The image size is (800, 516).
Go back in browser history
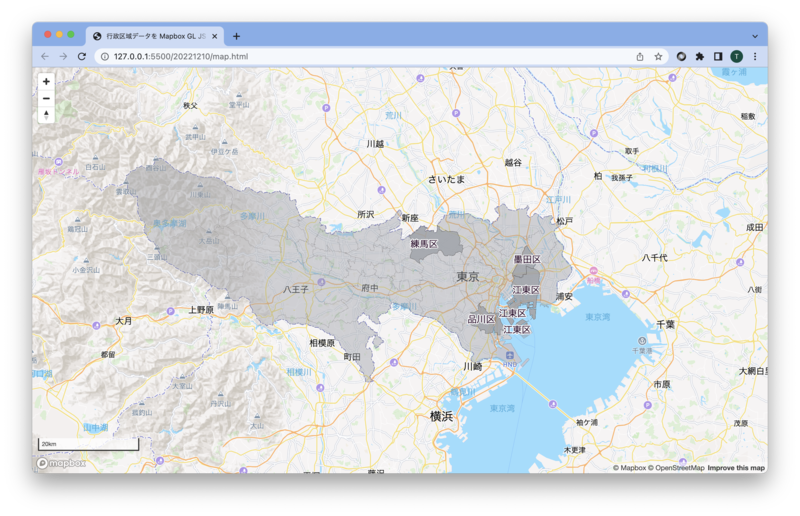45,57
